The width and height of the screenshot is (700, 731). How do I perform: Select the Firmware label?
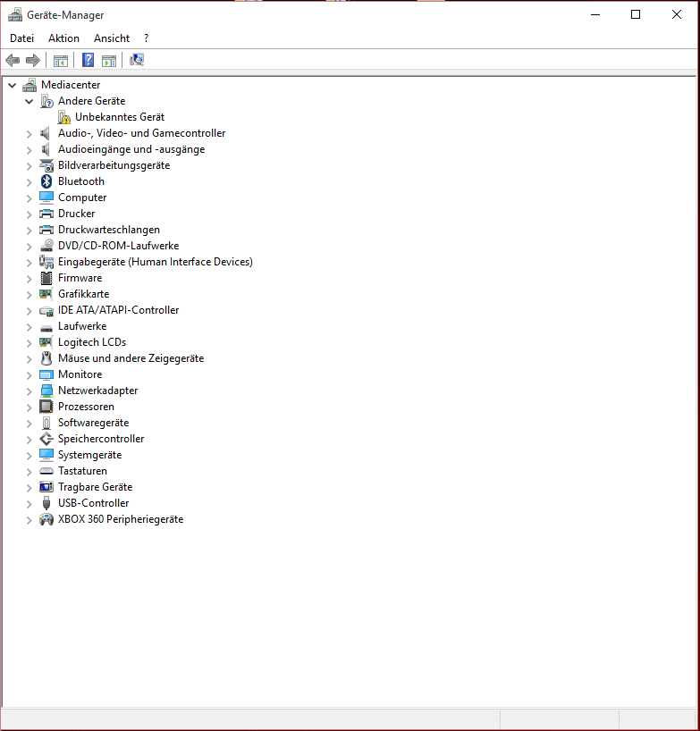[80, 278]
